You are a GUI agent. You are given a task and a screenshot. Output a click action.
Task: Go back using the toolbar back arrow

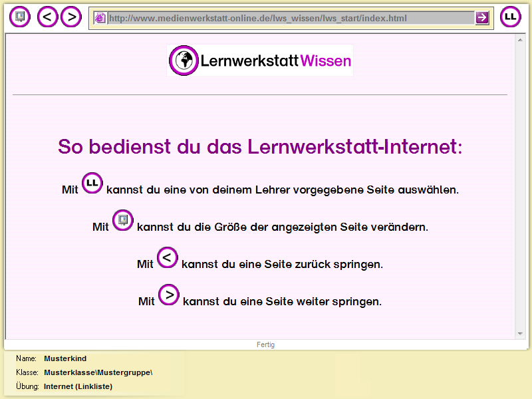(x=48, y=17)
